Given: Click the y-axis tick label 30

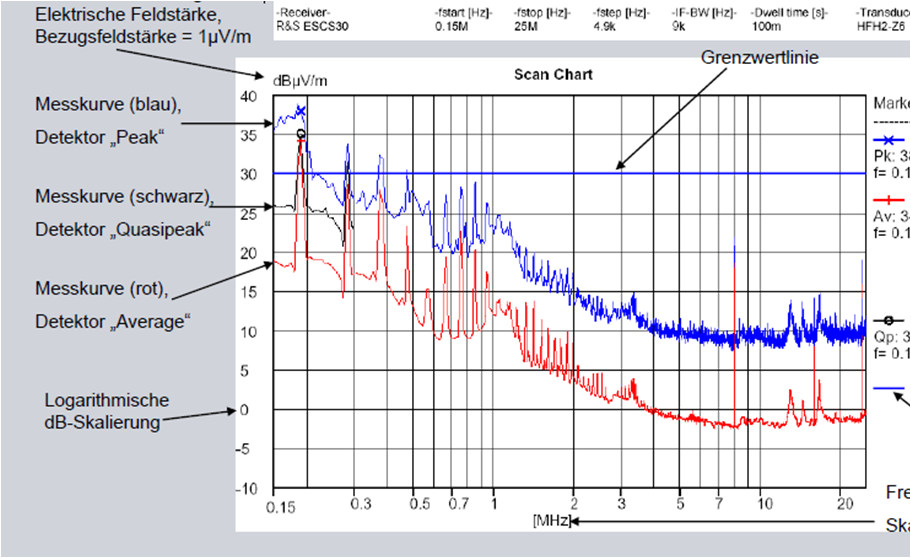Looking at the screenshot, I should (248, 174).
